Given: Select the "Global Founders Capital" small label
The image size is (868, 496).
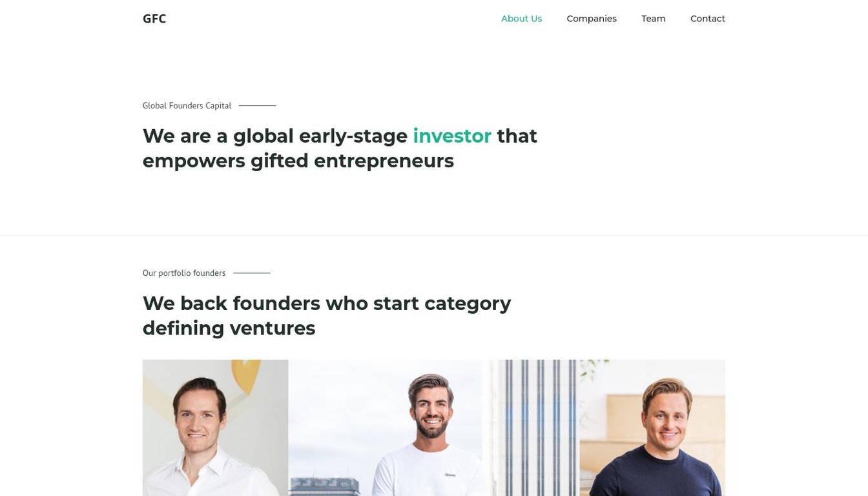Looking at the screenshot, I should coord(187,106).
